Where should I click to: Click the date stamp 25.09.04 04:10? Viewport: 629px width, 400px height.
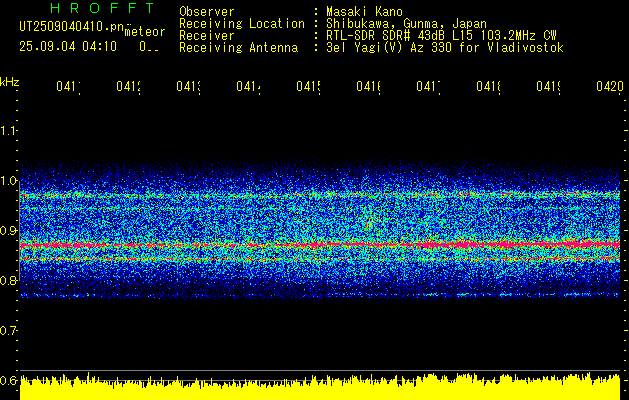(68, 47)
